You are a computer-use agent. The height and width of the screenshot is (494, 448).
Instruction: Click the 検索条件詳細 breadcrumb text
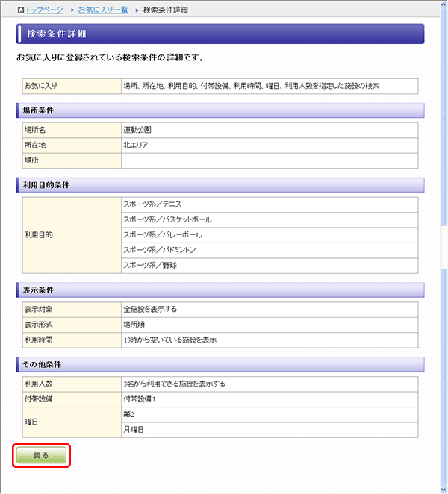click(166, 10)
